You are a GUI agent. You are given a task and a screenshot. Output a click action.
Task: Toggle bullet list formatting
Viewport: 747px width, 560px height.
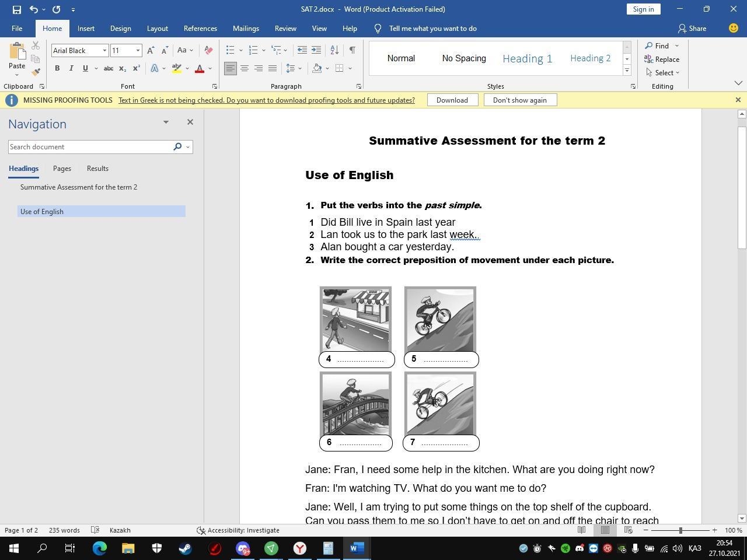click(x=230, y=50)
